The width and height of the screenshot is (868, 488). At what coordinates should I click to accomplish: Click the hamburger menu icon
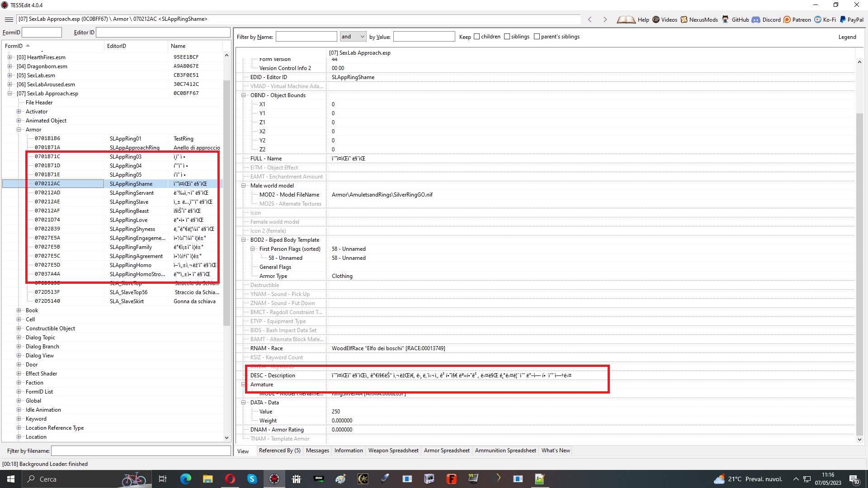click(9, 19)
